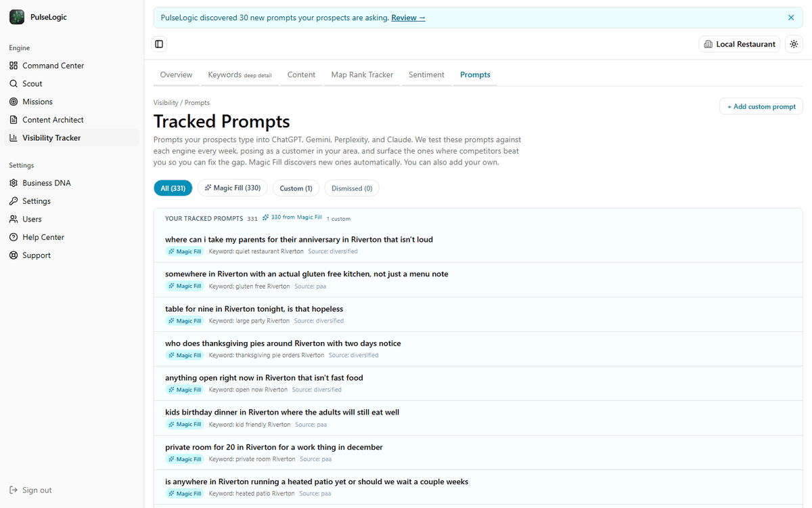
Task: Open Help Center question mark icon
Action: click(x=14, y=237)
